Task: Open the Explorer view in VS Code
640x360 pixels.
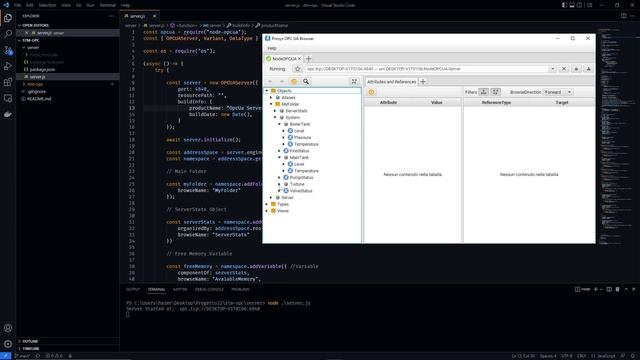Action: coord(8,18)
